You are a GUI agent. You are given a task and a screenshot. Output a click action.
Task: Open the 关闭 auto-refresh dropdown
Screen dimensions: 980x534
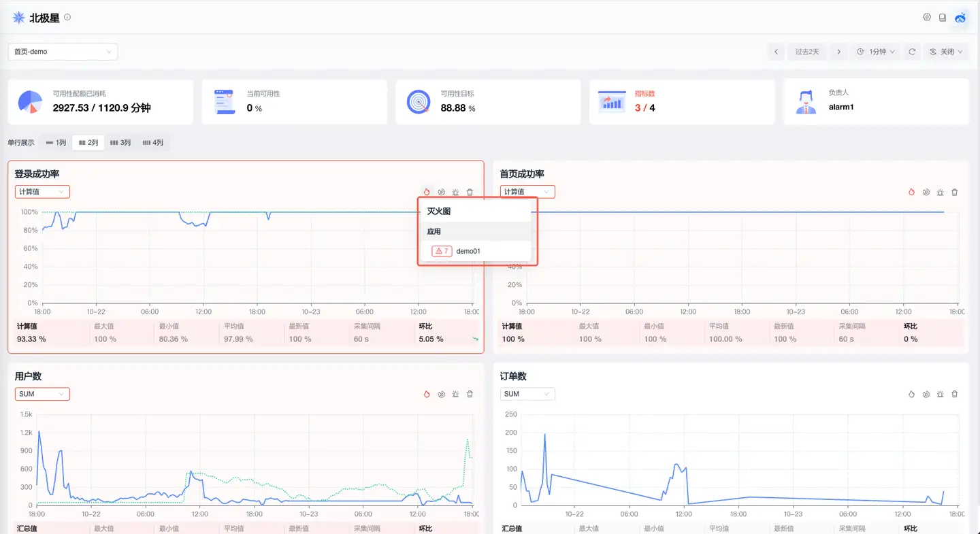[x=946, y=52]
